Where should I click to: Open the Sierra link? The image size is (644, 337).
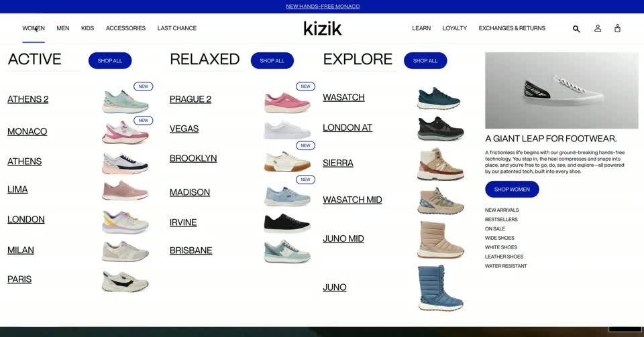pyautogui.click(x=338, y=163)
